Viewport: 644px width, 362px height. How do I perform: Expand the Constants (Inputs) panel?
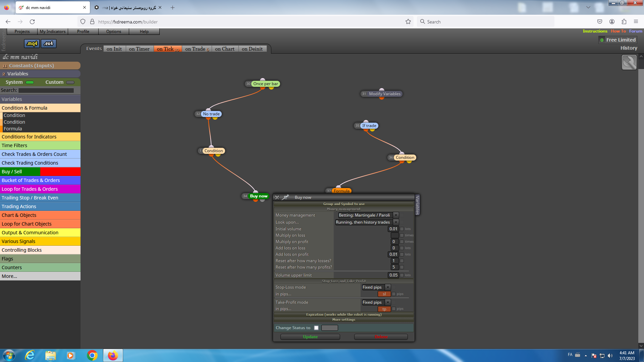(40, 66)
